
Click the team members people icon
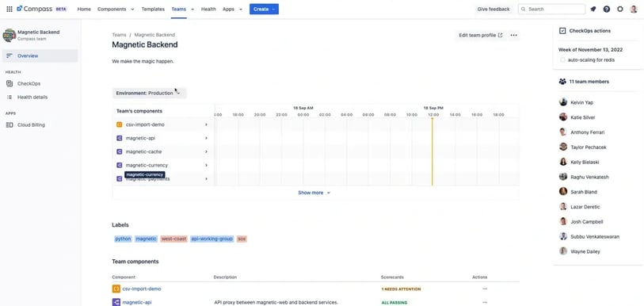(x=562, y=82)
